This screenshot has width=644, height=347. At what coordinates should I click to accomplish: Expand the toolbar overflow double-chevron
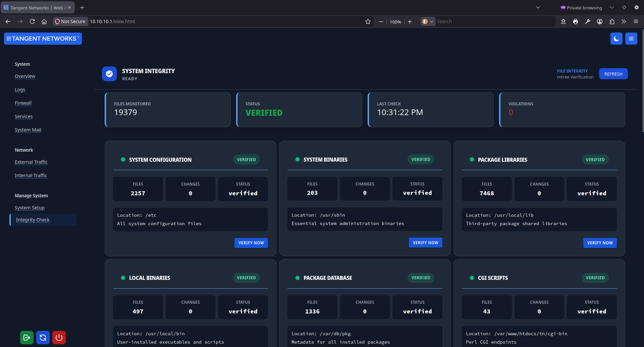point(624,21)
